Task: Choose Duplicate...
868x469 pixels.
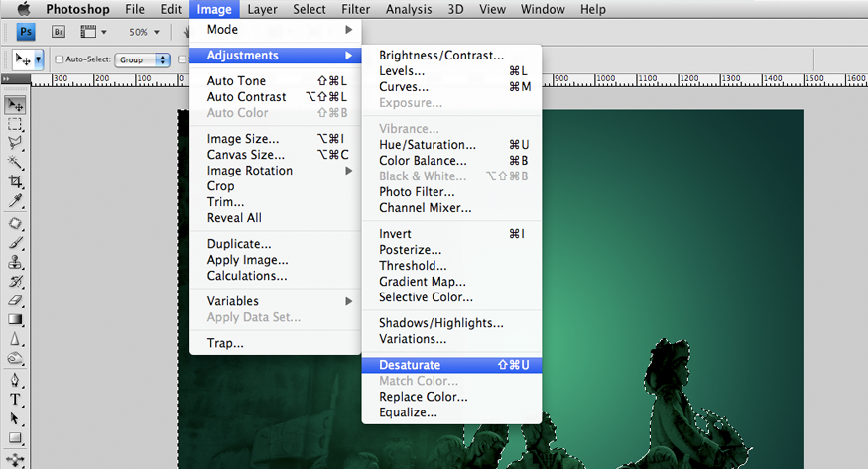Action: [x=275, y=244]
